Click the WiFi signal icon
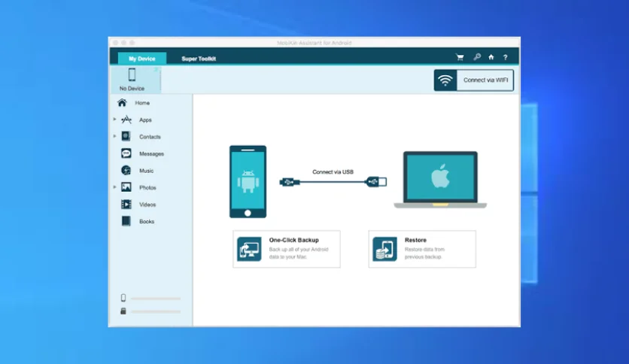Image resolution: width=629 pixels, height=364 pixels. 445,80
